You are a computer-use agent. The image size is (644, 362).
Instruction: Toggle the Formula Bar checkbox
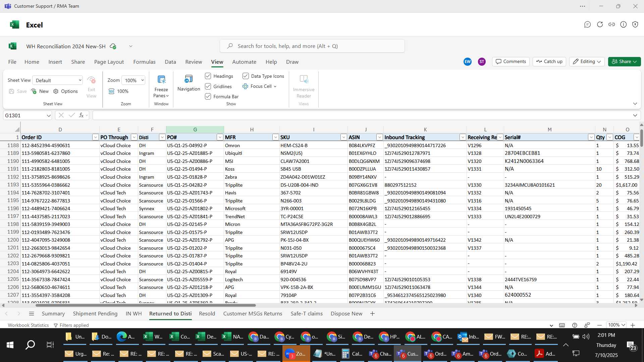[x=208, y=97]
